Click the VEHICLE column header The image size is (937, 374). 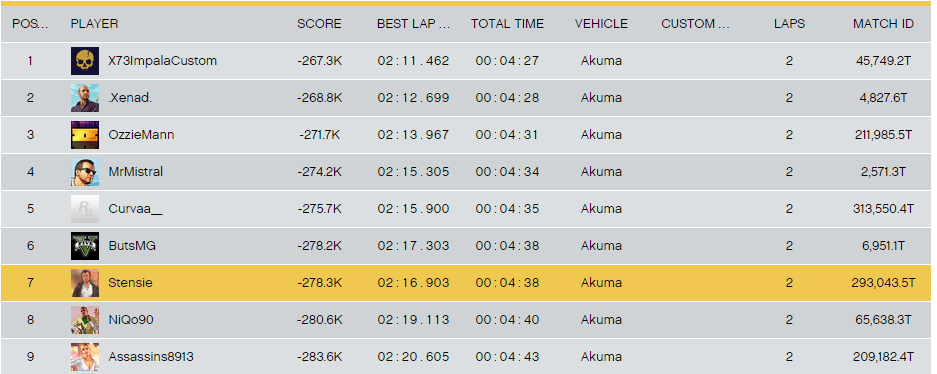point(601,24)
